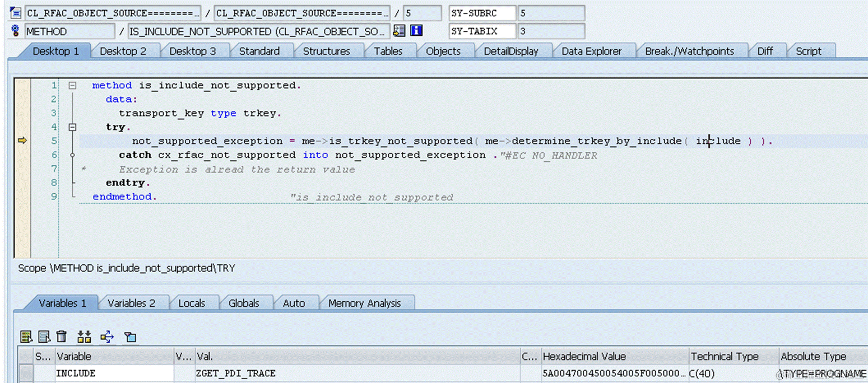The height and width of the screenshot is (383, 868).
Task: Click the first variable list toolbar icon
Action: tap(26, 337)
